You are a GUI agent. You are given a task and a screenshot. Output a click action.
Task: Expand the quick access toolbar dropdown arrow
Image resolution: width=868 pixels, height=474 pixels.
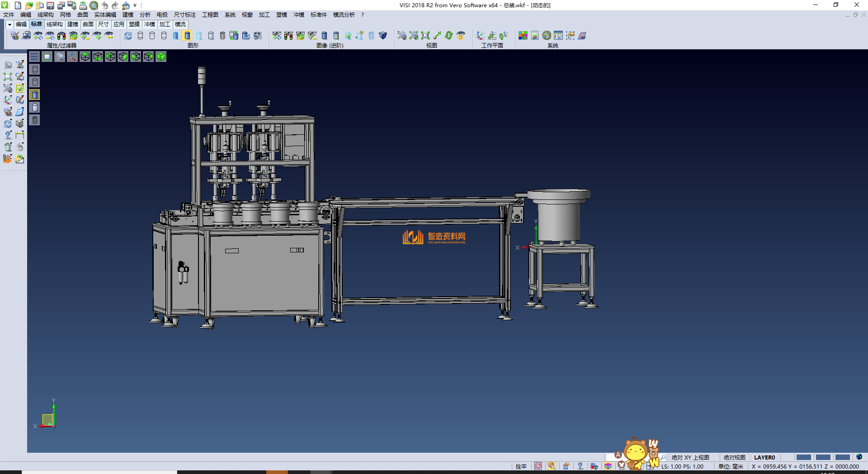pos(135,5)
